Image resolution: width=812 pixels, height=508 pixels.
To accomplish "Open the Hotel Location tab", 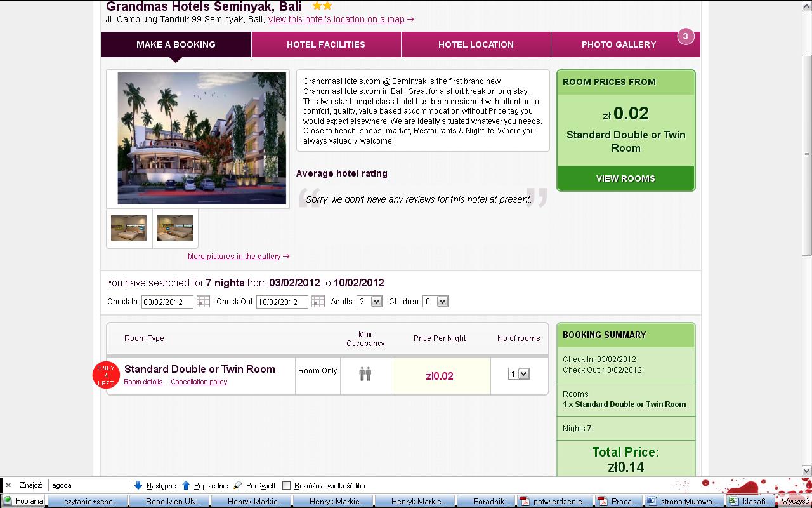I will (x=476, y=44).
